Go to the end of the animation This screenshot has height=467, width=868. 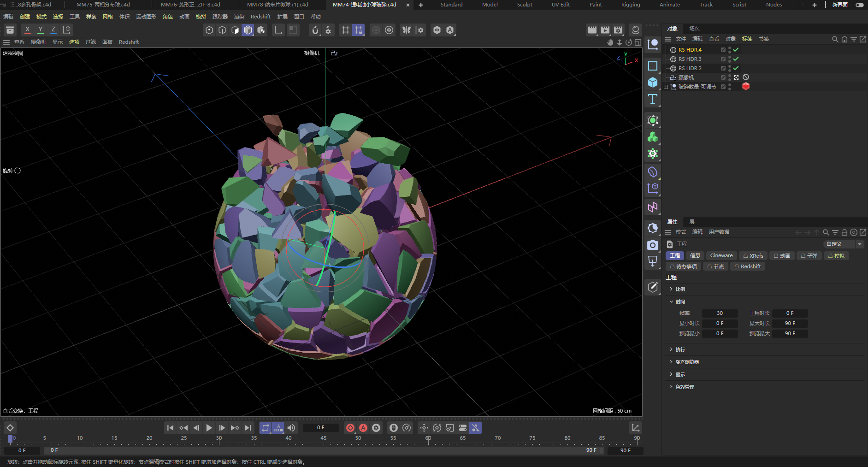point(248,428)
